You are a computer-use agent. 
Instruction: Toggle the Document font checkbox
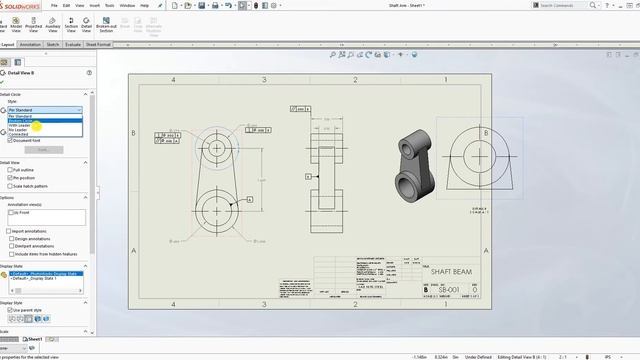[x=10, y=140]
